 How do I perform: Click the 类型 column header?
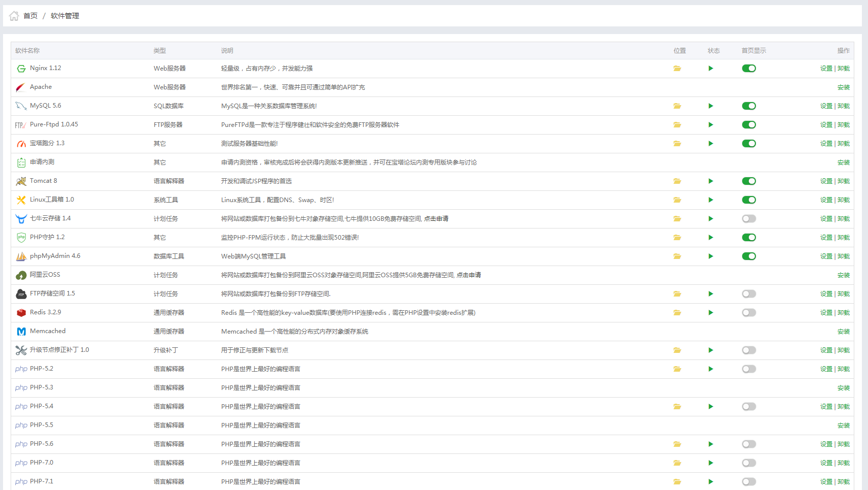[x=160, y=51]
